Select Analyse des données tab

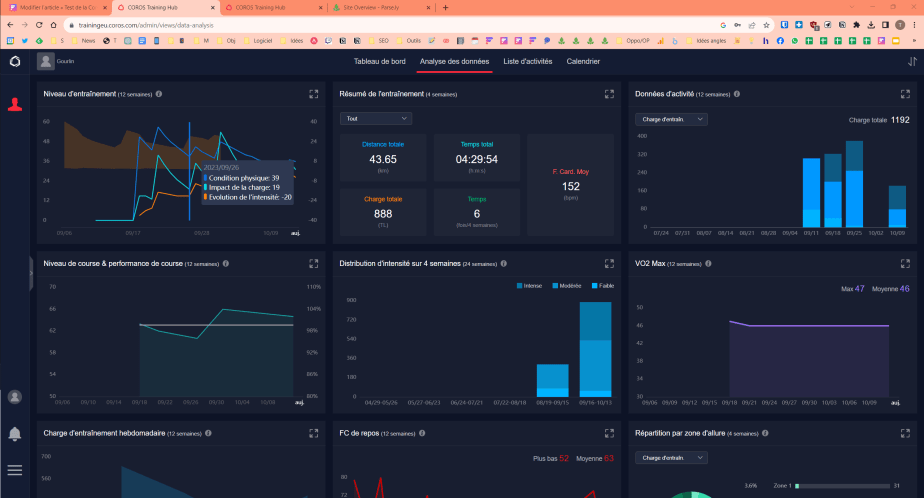454,61
